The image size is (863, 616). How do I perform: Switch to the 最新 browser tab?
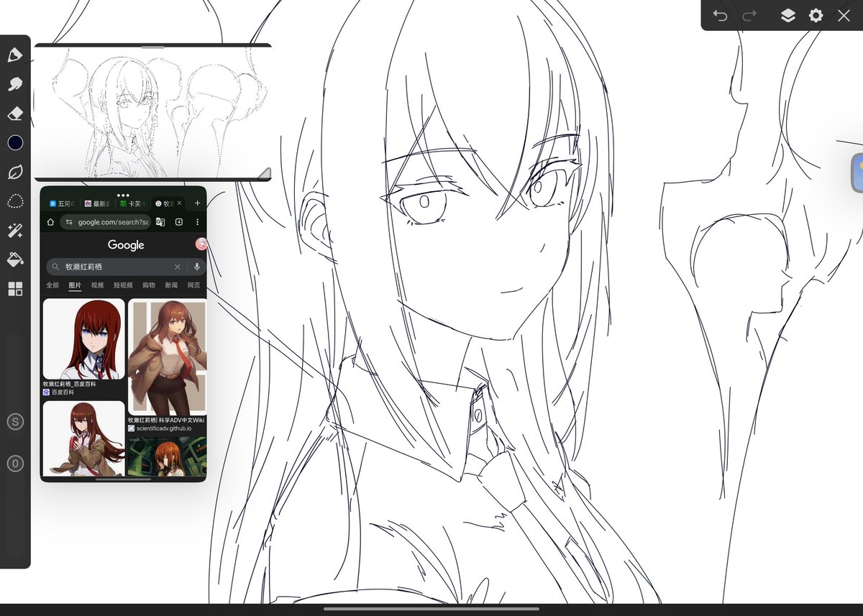[x=96, y=203]
